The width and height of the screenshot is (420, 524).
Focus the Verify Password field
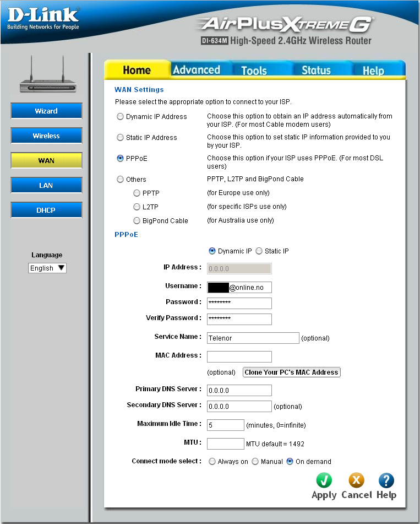click(x=239, y=319)
